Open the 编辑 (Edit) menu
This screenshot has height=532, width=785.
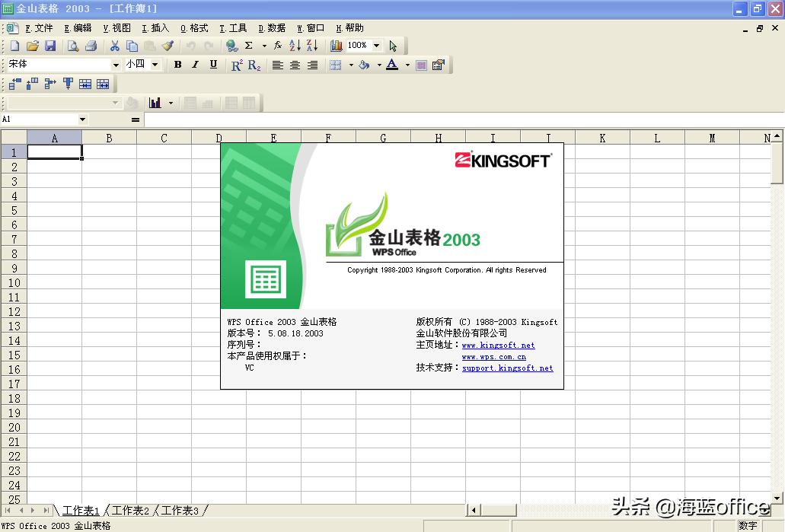click(x=78, y=28)
